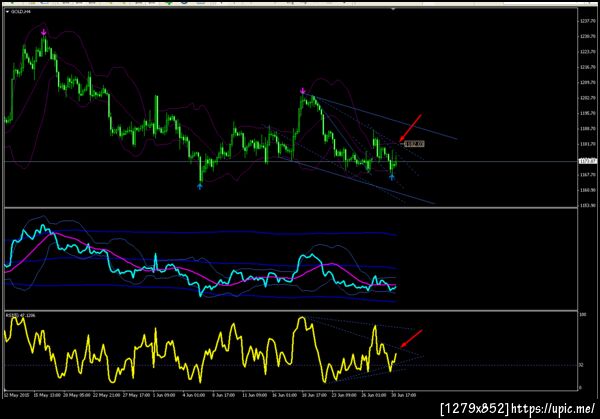Click the 1237.70 price axis label
The height and width of the screenshot is (419, 600).
(588, 21)
